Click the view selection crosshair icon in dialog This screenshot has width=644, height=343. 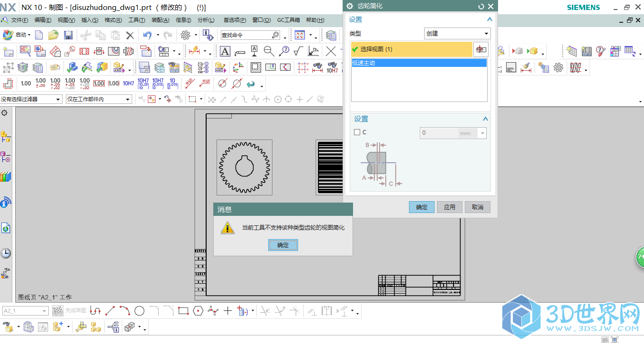tap(481, 49)
